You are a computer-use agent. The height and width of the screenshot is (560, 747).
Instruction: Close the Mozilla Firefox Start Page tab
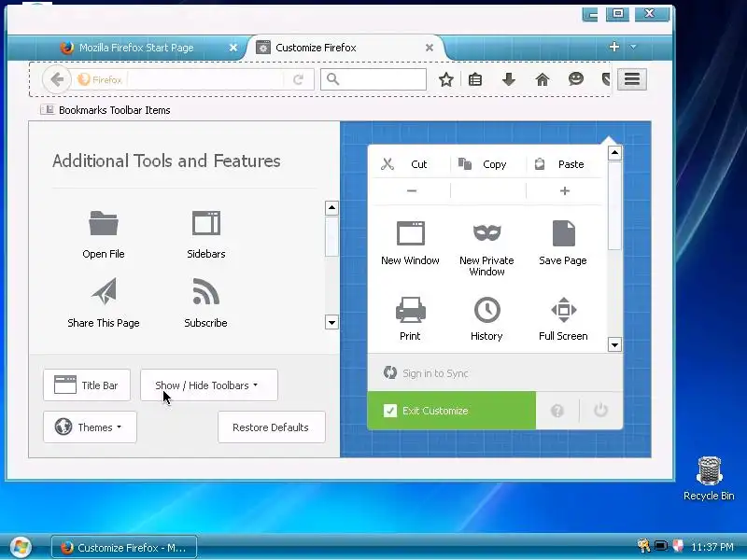(x=233, y=48)
